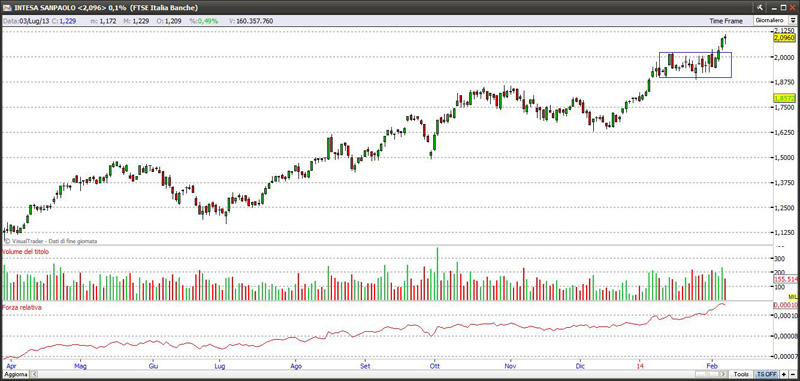
Task: Click the Ott month label on time axis
Action: pos(435,366)
